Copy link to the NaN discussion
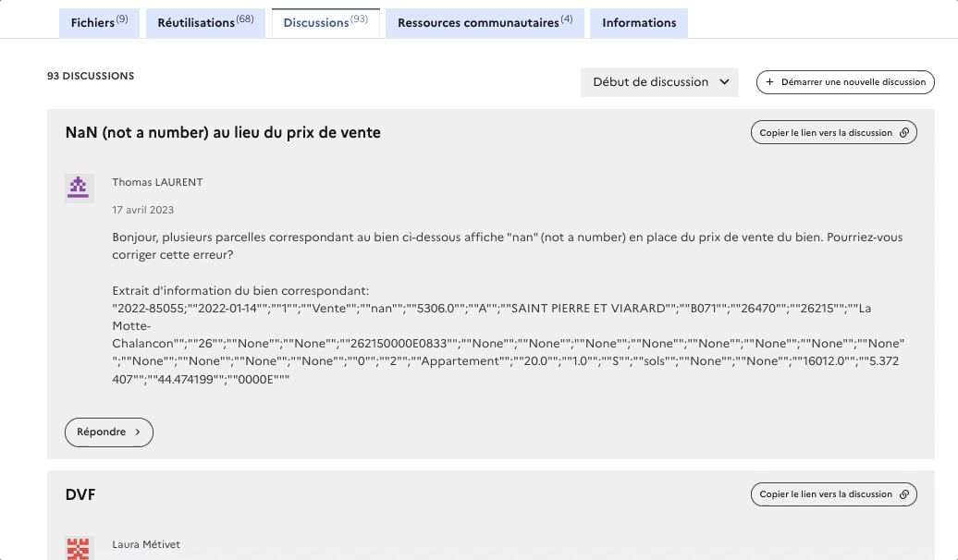Viewport: 958px width, 560px height. [826, 133]
